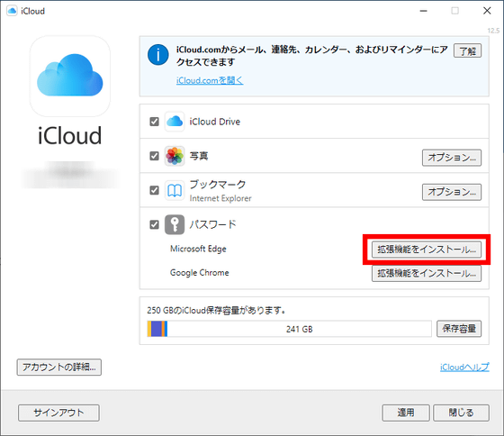Click the Google Chrome label text
The image size is (504, 436).
[x=199, y=273]
